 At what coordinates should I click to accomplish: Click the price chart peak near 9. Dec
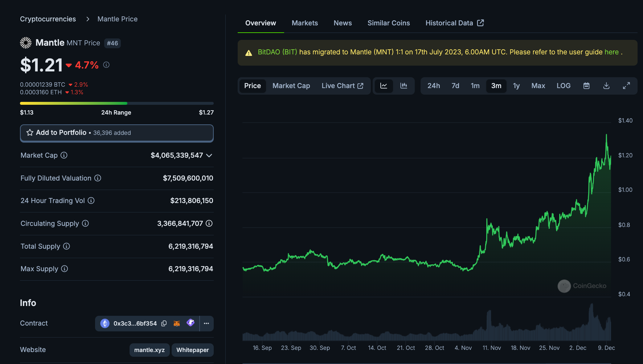coord(606,135)
